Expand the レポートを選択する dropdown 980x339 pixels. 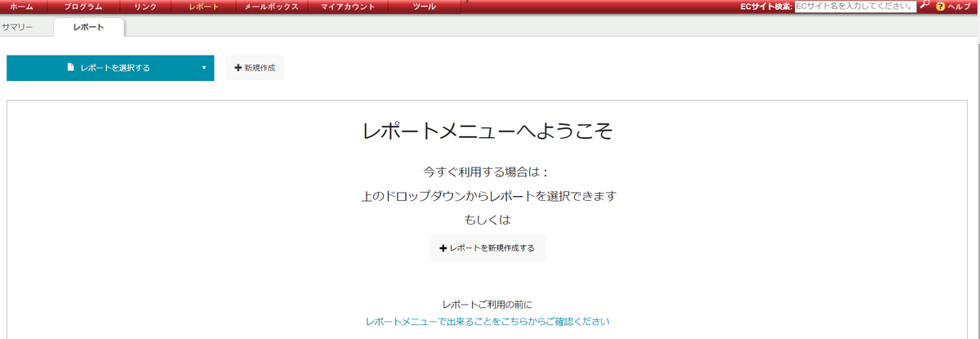click(x=110, y=68)
